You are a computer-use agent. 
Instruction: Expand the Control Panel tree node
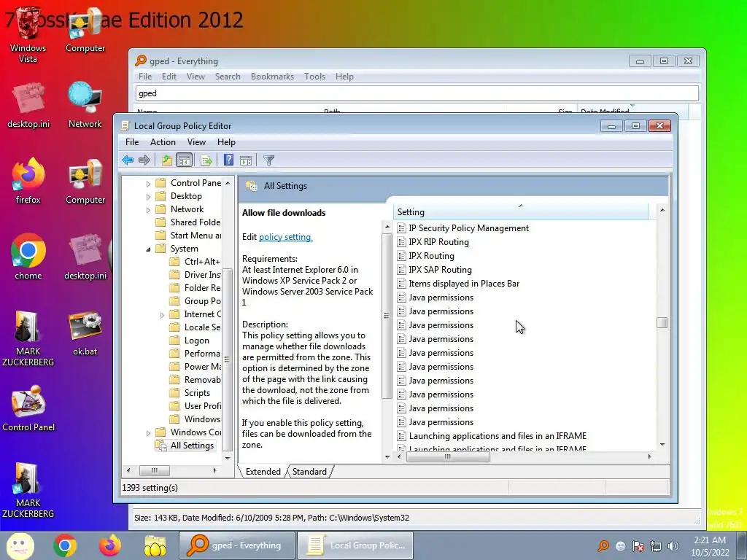148,183
